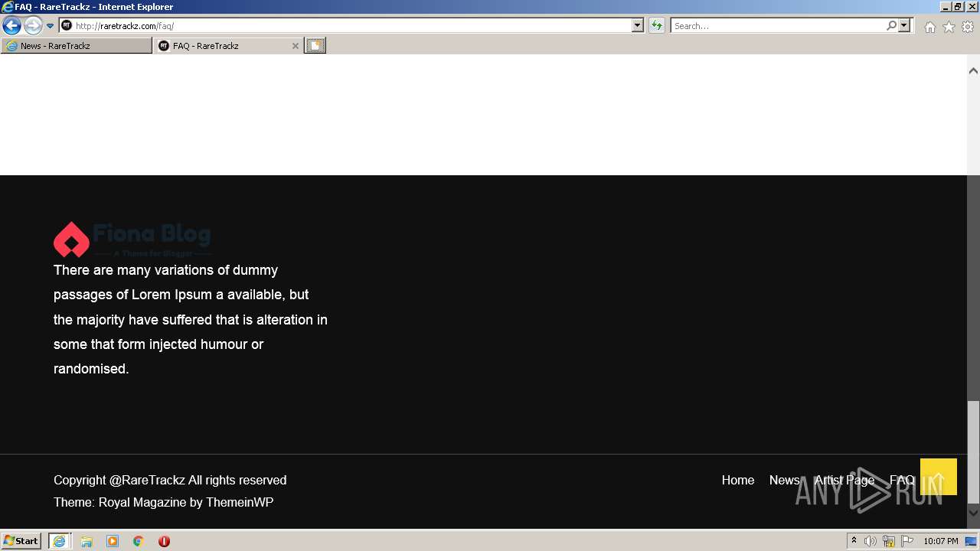Open a new tab button

click(315, 46)
